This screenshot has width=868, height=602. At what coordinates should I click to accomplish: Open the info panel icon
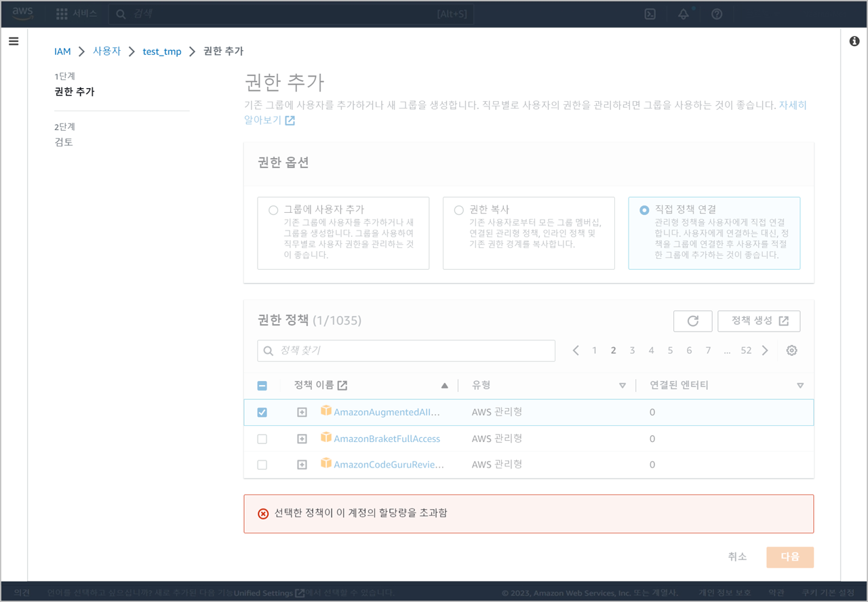pos(854,41)
